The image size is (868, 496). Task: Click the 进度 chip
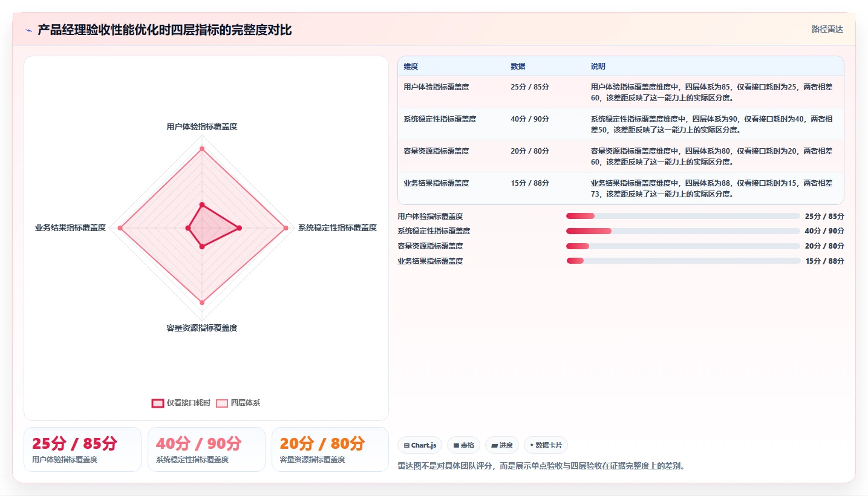point(502,445)
